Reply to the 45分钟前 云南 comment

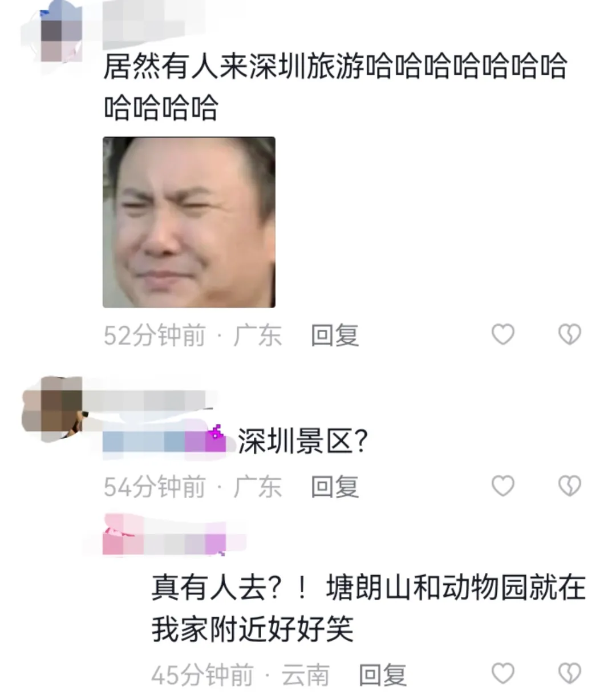383,675
